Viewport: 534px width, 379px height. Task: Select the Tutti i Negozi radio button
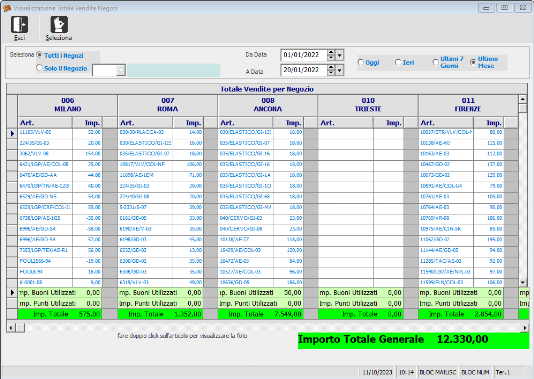40,55
